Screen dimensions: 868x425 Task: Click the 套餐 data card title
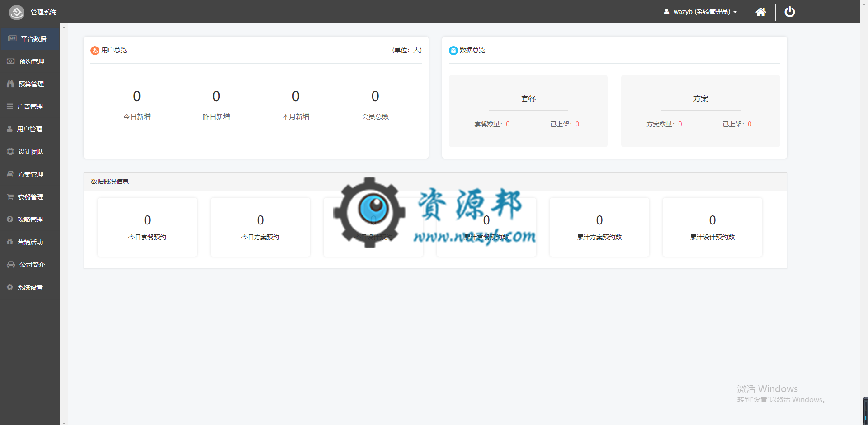pyautogui.click(x=528, y=99)
